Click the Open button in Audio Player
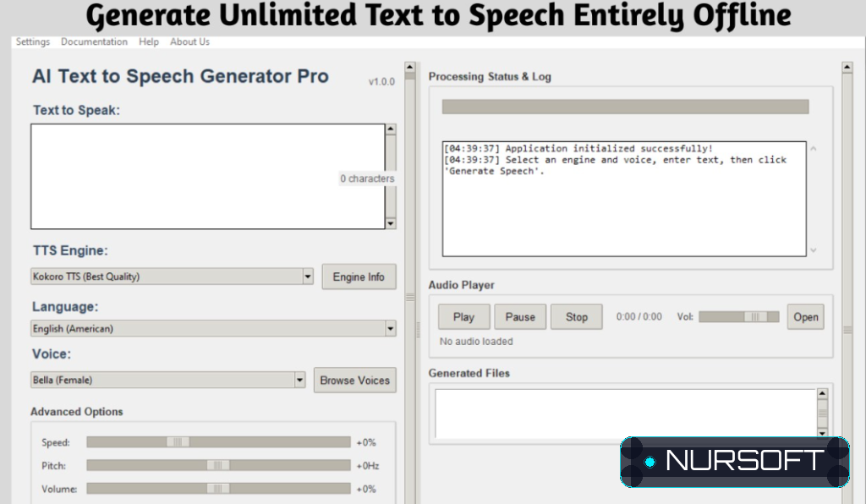 (x=806, y=317)
